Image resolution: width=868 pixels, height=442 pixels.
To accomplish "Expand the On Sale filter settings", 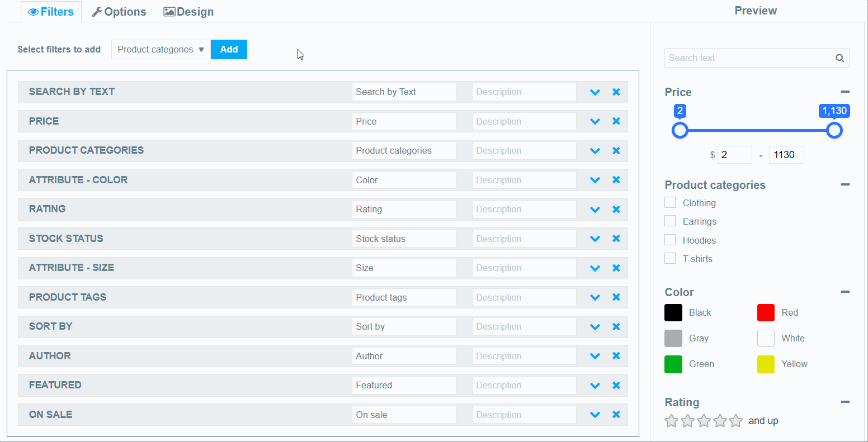I will click(x=595, y=415).
